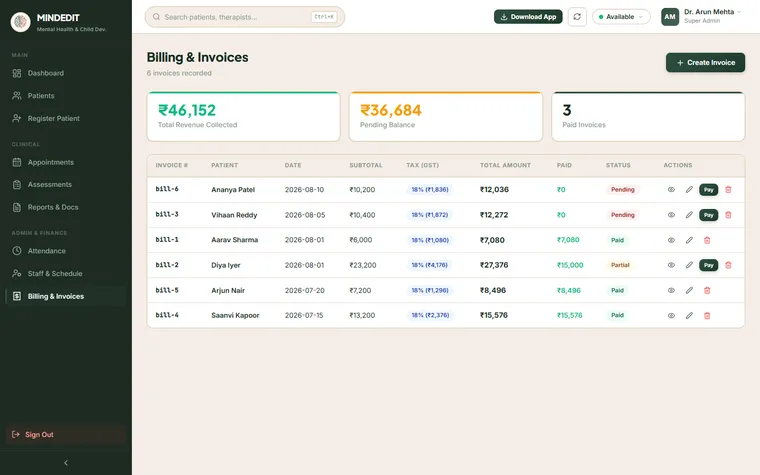Click subtotal ₹23,200 in Diya Iyer row

point(363,265)
